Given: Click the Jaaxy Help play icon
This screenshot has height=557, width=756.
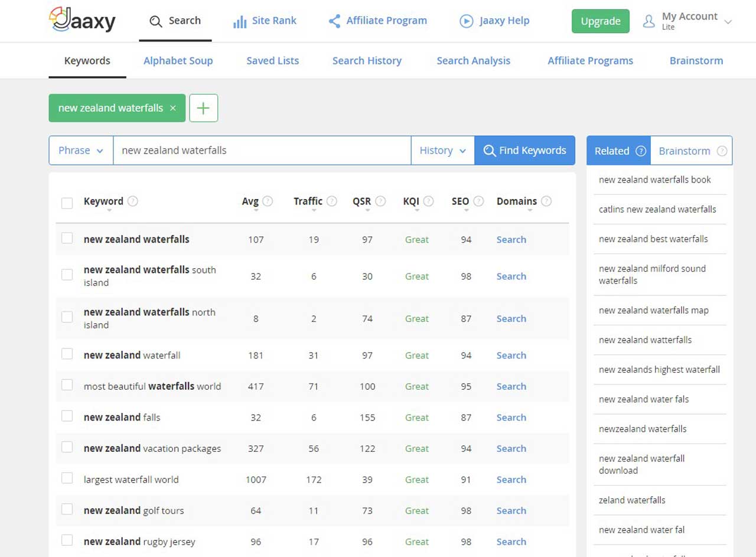Looking at the screenshot, I should tap(467, 21).
